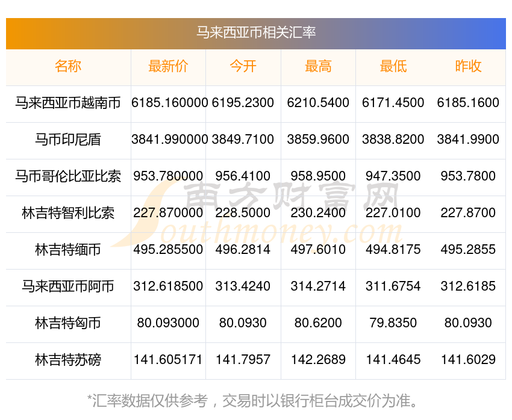Click the table title 马来西亚币相关汇率
The height and width of the screenshot is (420, 512).
256,32
